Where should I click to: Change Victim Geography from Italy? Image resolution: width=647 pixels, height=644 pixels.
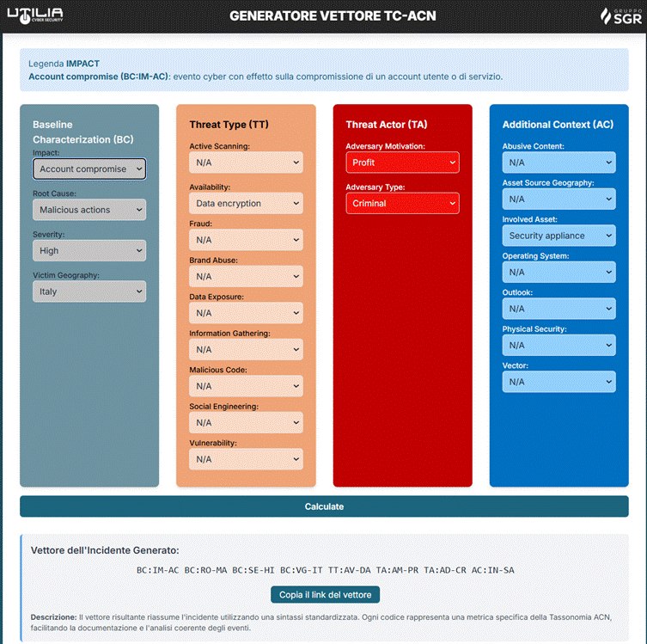[89, 291]
